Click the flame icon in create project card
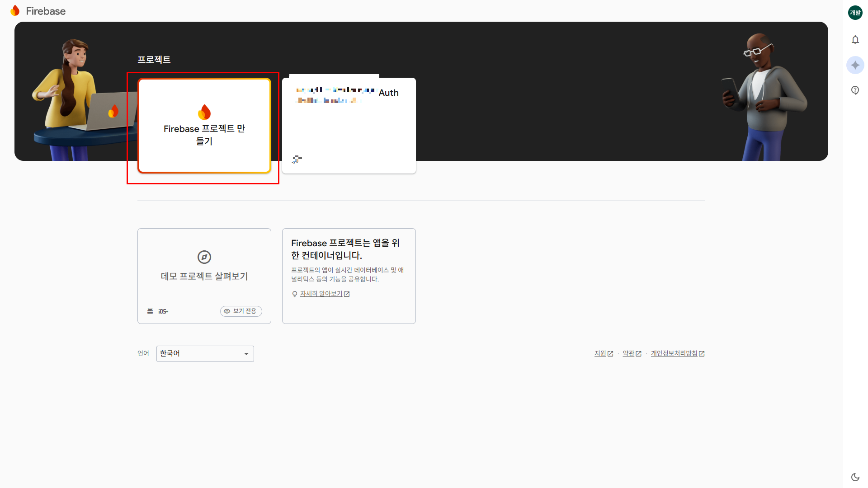Viewport: 868px width, 488px height. pyautogui.click(x=204, y=112)
